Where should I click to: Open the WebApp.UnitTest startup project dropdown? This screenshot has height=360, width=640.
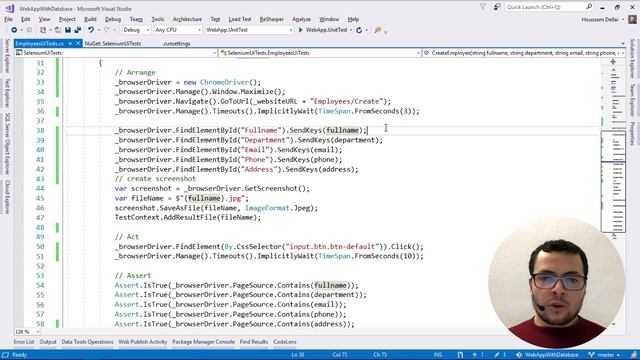(x=249, y=30)
